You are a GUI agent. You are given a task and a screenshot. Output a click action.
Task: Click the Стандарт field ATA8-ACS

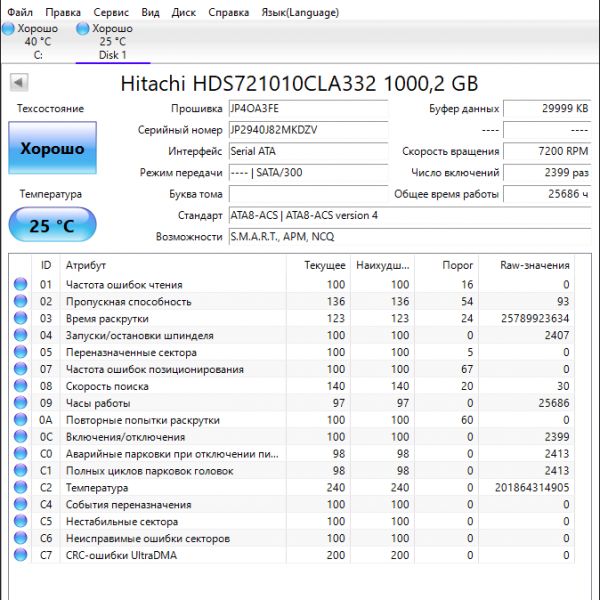(x=410, y=215)
